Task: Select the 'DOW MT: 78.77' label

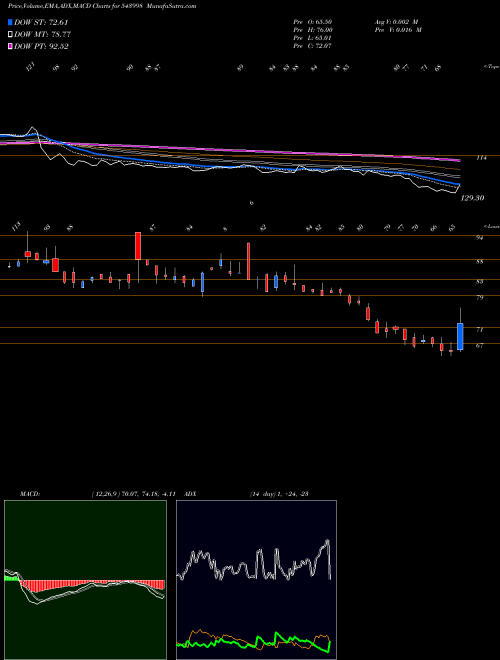Action: [x=42, y=35]
